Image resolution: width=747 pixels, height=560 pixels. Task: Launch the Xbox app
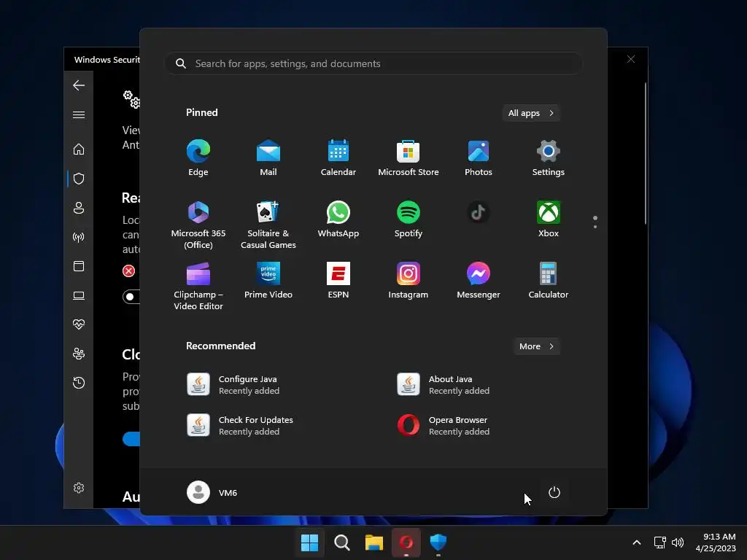coord(549,219)
